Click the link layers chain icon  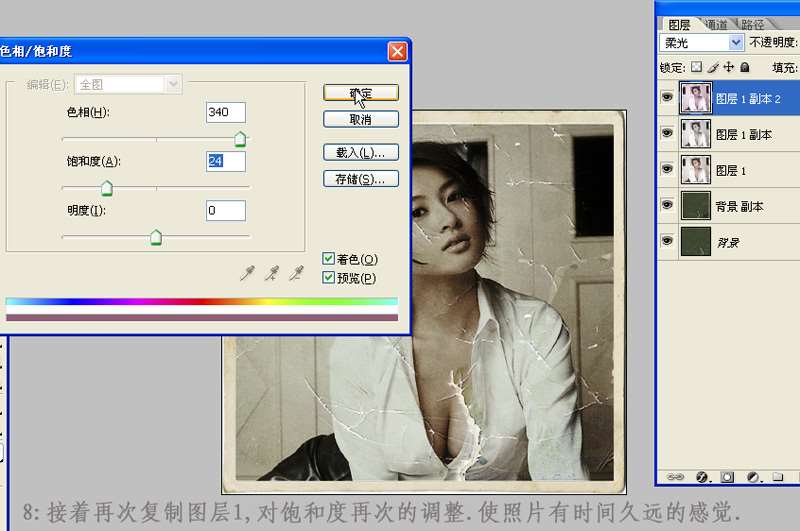coord(674,477)
